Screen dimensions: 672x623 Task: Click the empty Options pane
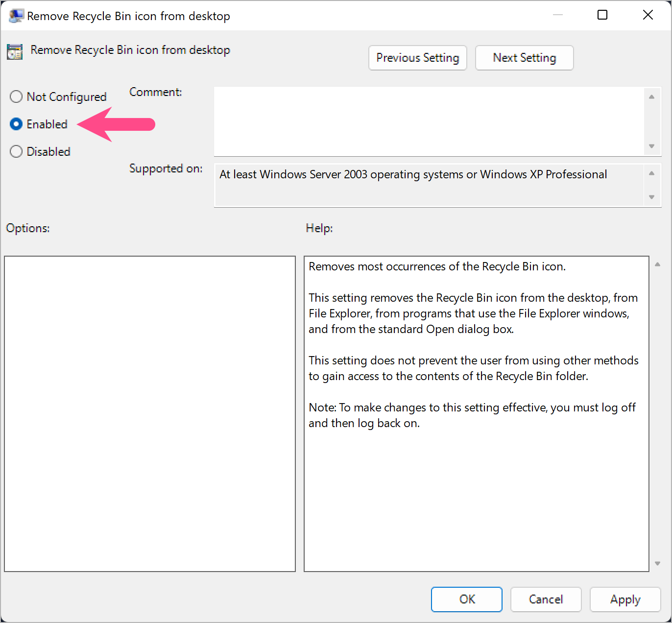click(x=150, y=414)
